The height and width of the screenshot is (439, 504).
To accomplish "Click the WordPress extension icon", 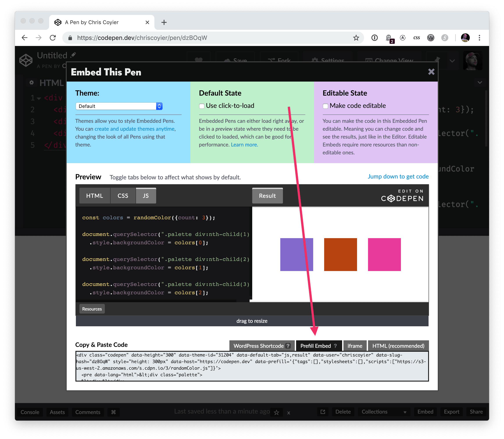I will (431, 38).
